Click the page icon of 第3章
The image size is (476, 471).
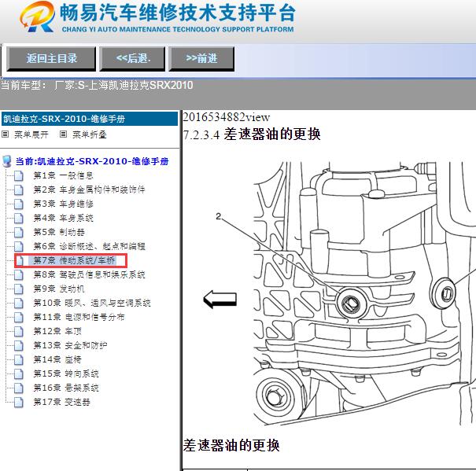tap(19, 204)
